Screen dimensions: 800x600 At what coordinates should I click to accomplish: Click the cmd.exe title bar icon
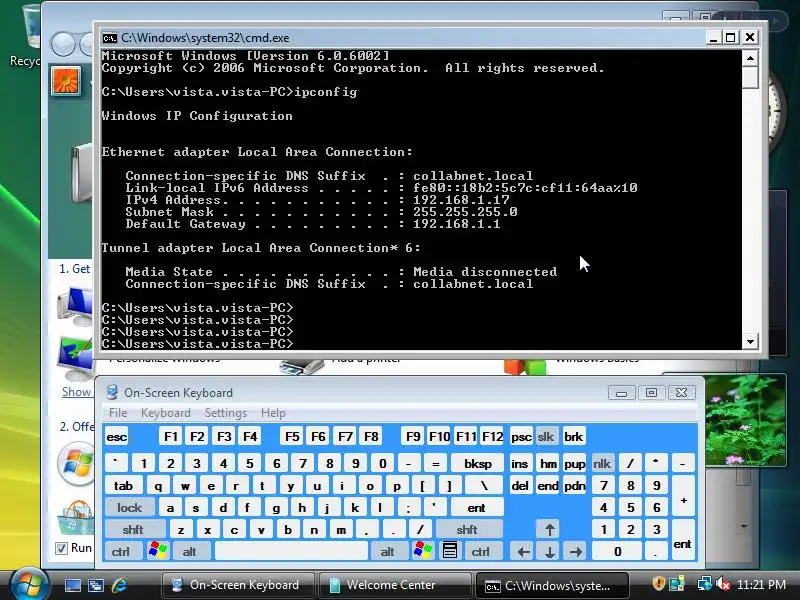click(x=109, y=38)
